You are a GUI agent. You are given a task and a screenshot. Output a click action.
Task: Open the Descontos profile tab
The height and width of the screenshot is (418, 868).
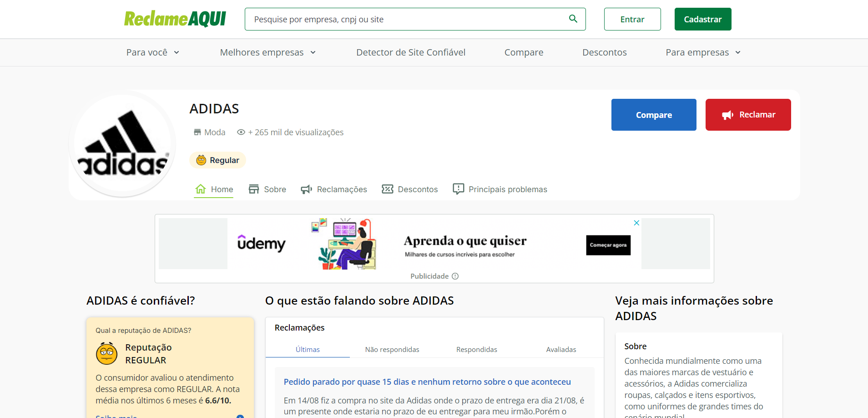pyautogui.click(x=410, y=189)
